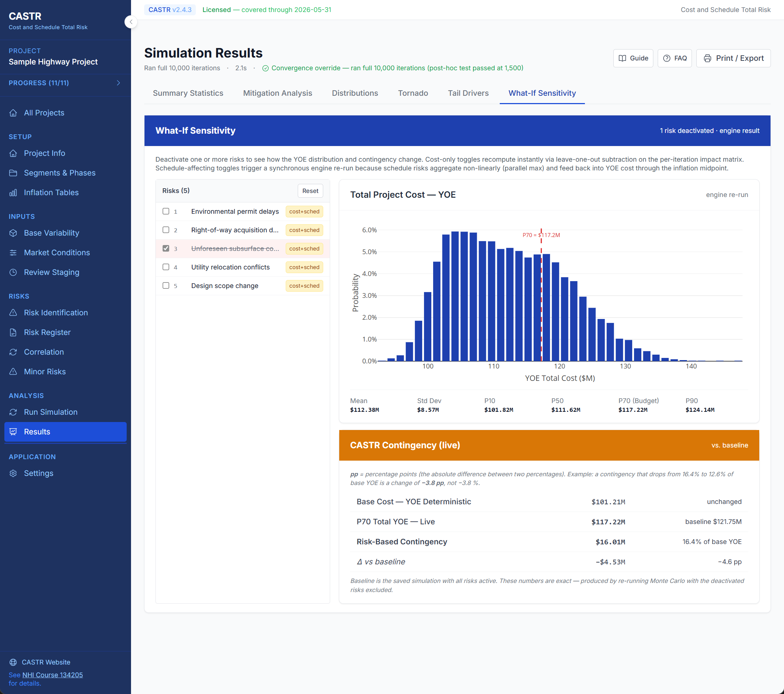Click the Risk Register document icon
This screenshot has height=694, width=784.
click(13, 332)
